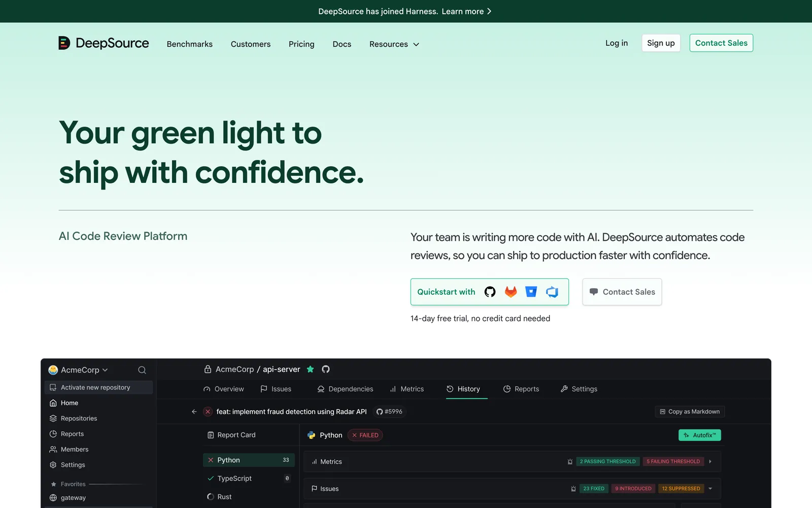Click the Learn more banner link
The width and height of the screenshot is (812, 508).
pos(466,11)
